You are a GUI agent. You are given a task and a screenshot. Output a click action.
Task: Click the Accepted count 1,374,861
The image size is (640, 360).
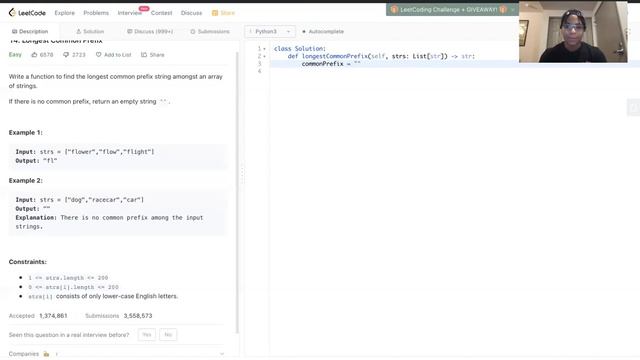coord(53,316)
